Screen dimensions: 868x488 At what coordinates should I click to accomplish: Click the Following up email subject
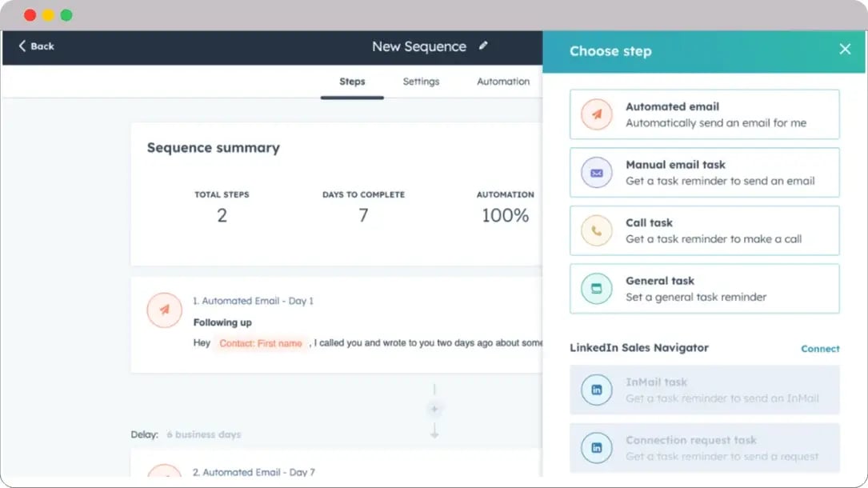pos(222,322)
